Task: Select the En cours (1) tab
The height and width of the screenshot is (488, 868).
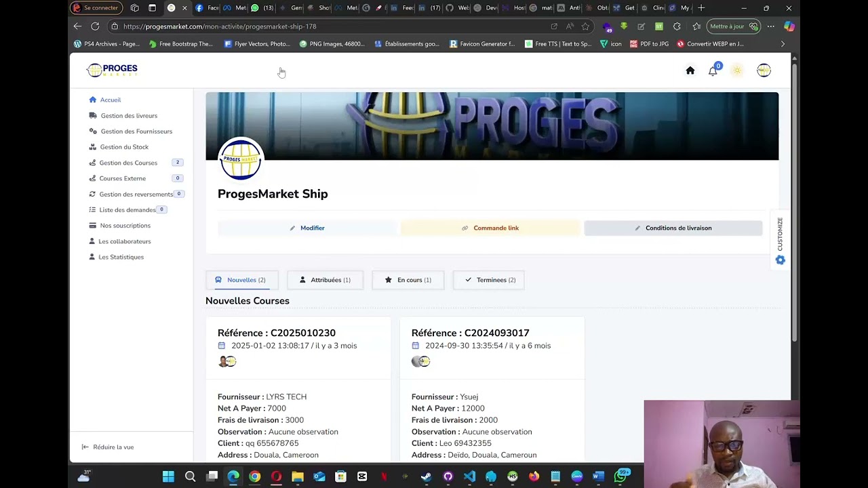Action: pos(408,280)
